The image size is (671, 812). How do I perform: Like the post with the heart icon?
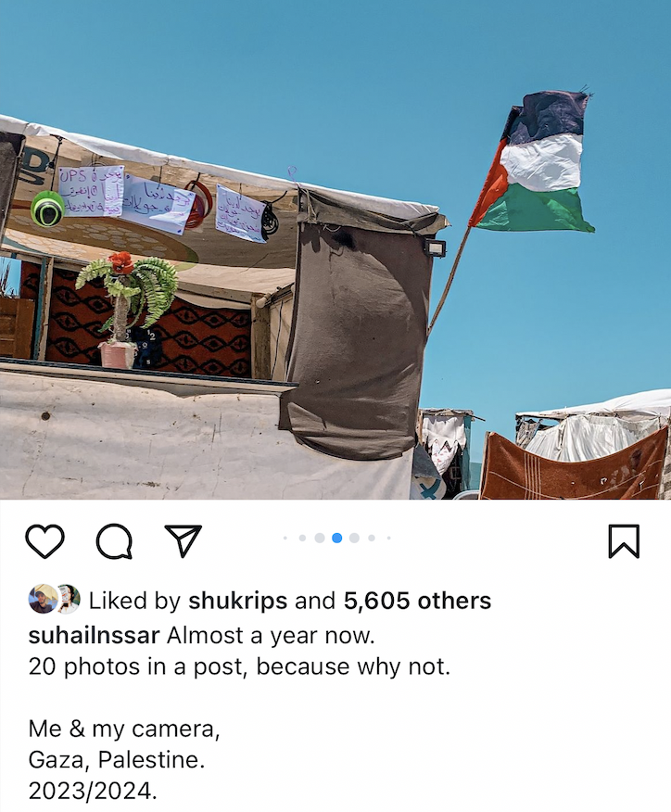[45, 541]
